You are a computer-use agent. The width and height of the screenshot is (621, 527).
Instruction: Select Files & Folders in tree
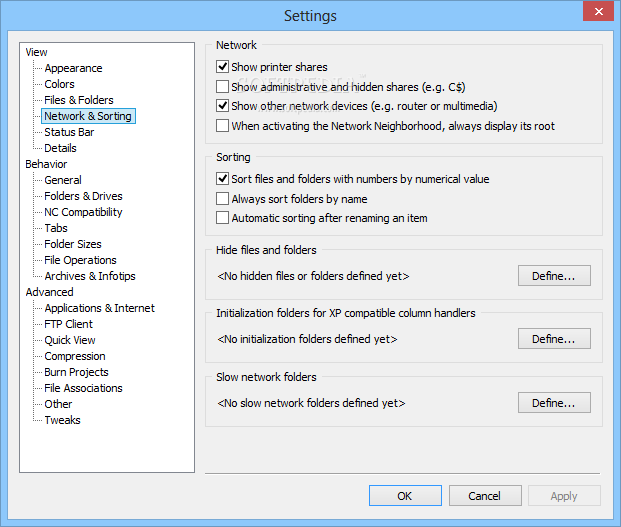click(x=79, y=100)
